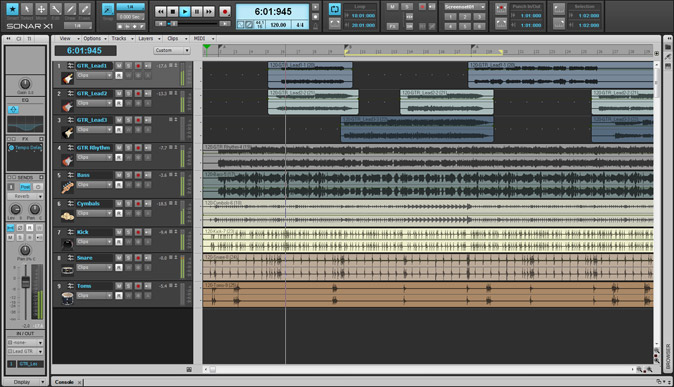Open the Browser folder icon
674x387 pixels.
668,47
